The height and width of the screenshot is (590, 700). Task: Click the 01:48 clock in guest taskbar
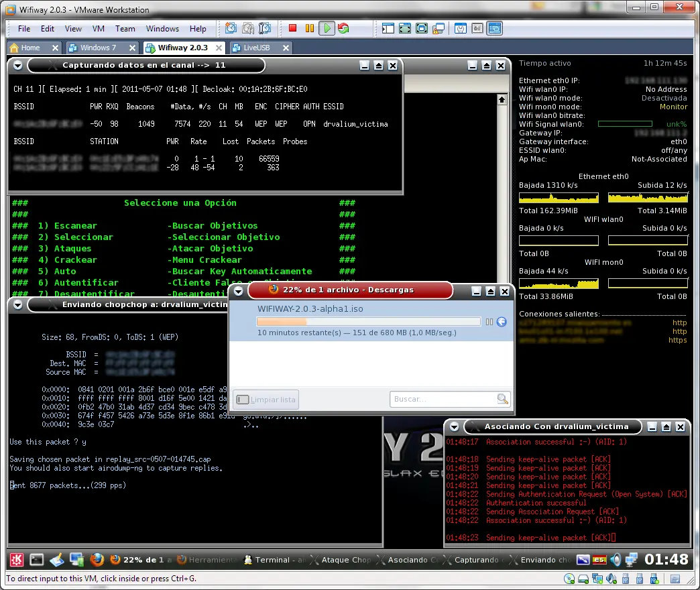(666, 559)
